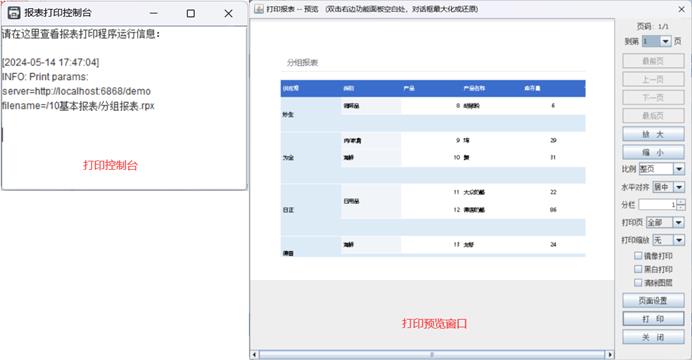Image resolution: width=692 pixels, height=360 pixels.
Task: Open the 打印页 print pages dropdown
Action: [x=679, y=222]
